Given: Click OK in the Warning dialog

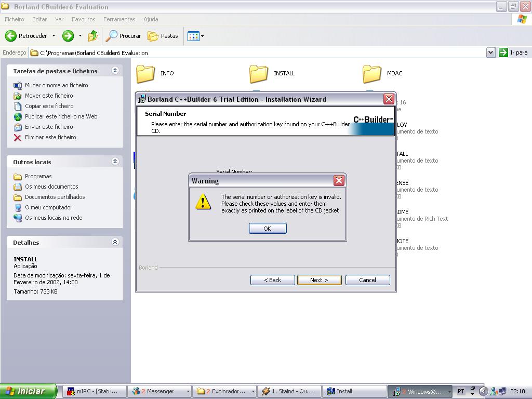Looking at the screenshot, I should click(x=268, y=229).
